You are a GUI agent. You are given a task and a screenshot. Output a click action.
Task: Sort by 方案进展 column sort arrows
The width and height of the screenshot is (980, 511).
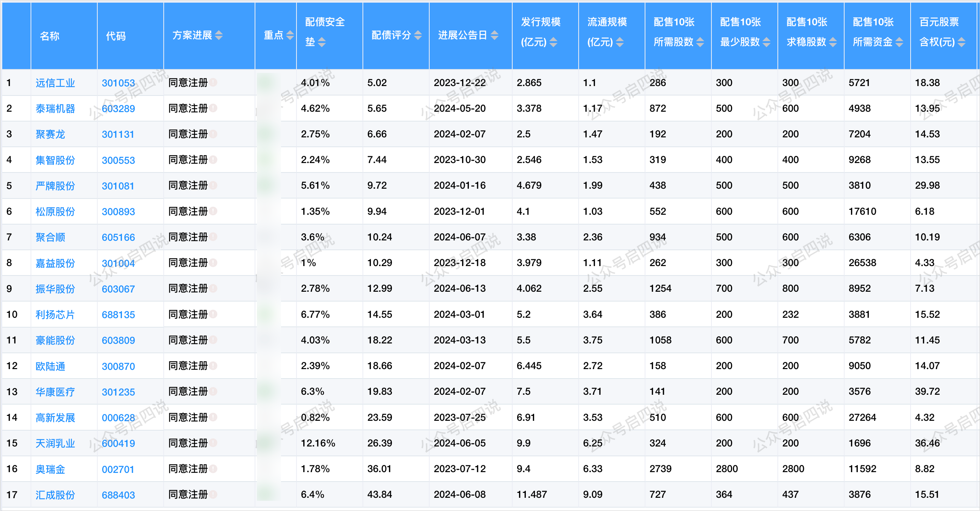click(x=219, y=35)
